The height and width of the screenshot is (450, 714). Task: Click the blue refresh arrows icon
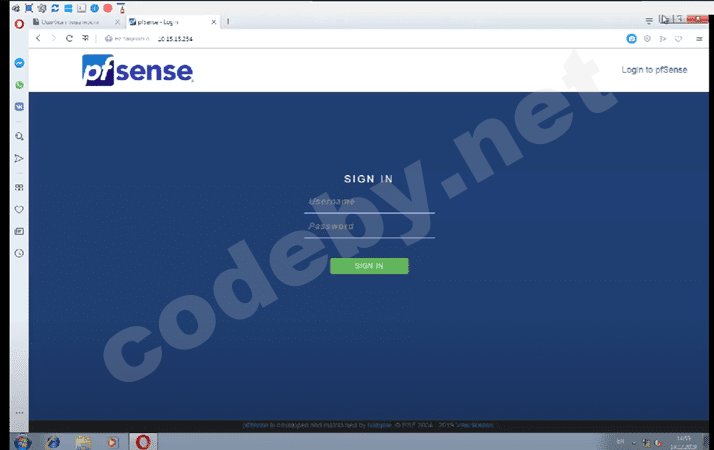55,8
